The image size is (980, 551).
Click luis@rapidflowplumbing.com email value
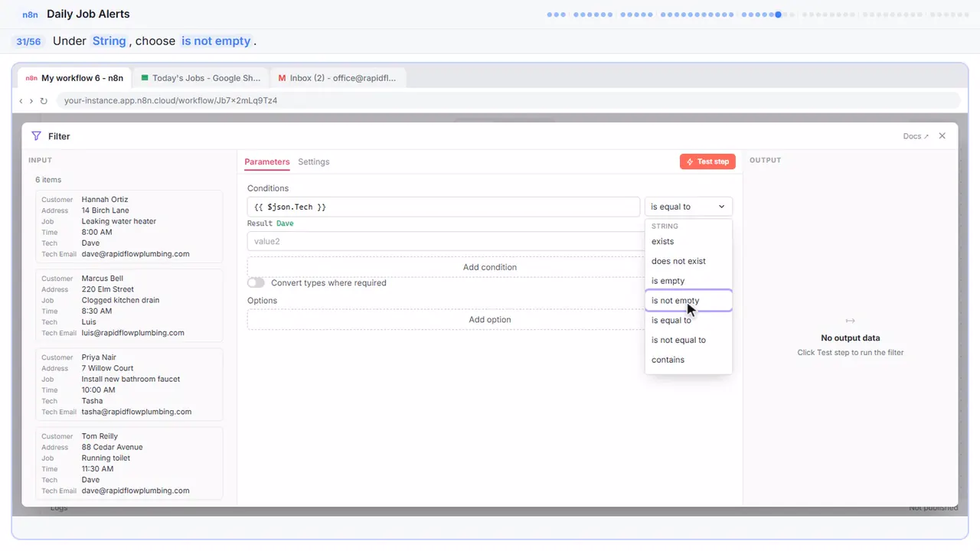(133, 333)
